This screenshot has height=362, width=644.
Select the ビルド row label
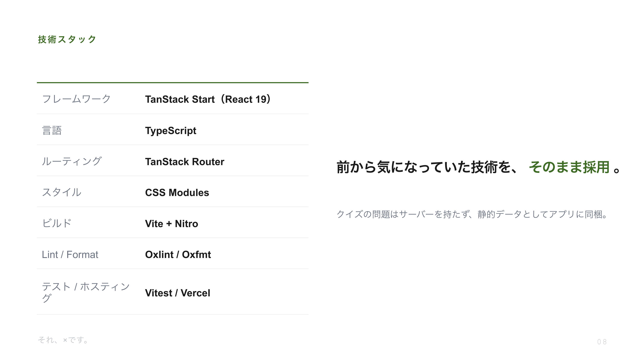[x=56, y=223]
